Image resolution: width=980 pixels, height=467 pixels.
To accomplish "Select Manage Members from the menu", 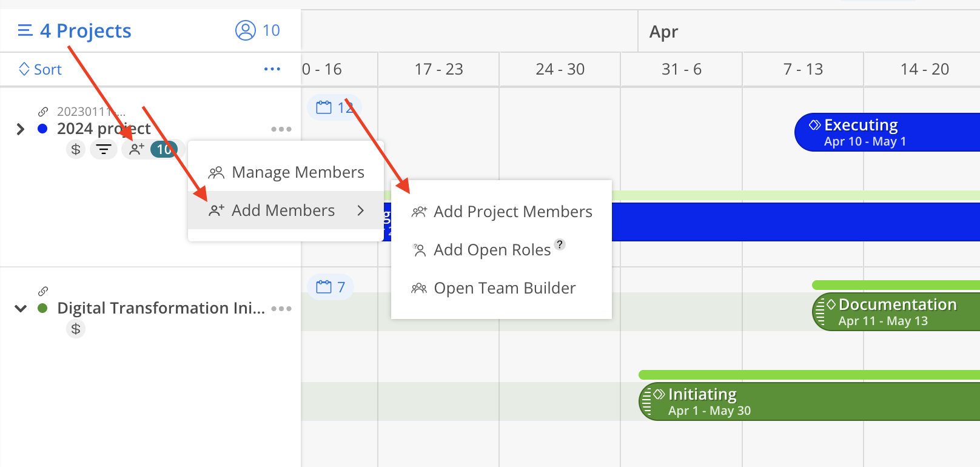I will 286,172.
